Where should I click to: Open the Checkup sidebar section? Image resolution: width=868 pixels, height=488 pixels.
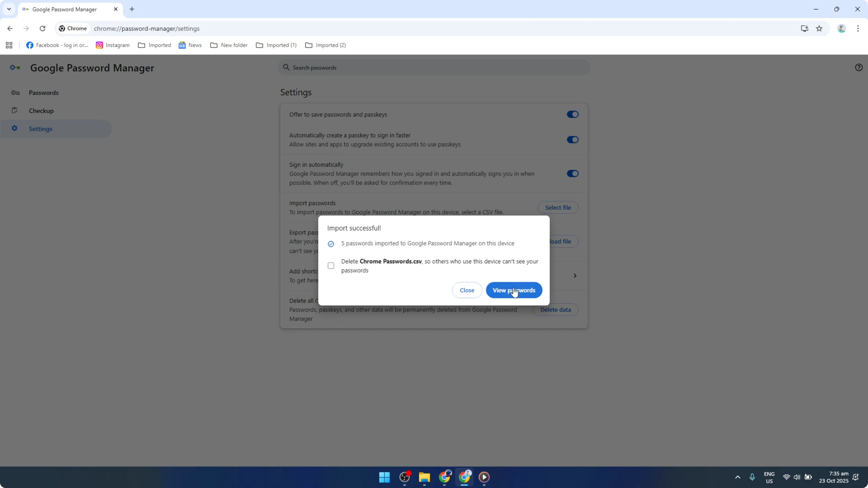[56, 111]
